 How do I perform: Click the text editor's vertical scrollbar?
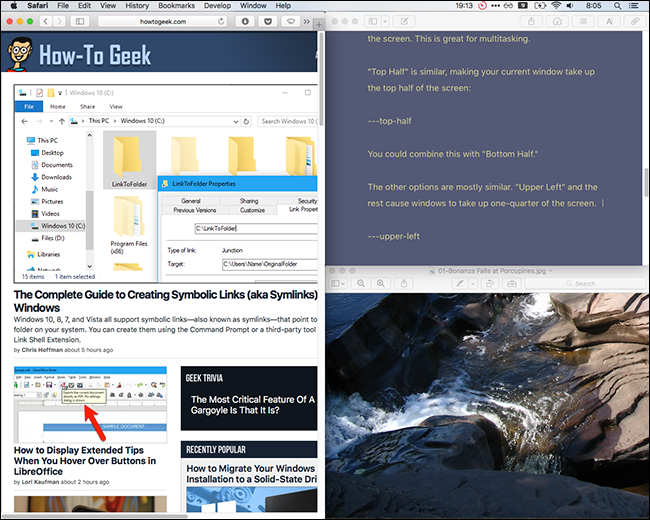[645, 182]
